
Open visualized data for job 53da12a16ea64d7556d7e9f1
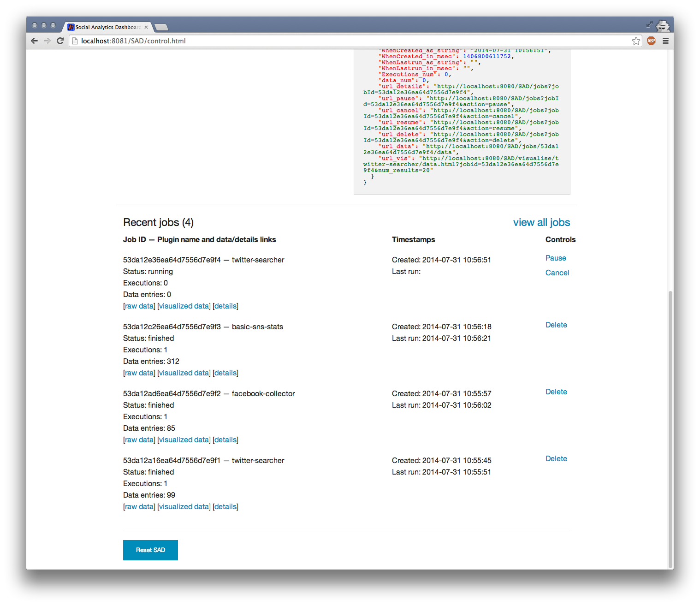pos(184,506)
